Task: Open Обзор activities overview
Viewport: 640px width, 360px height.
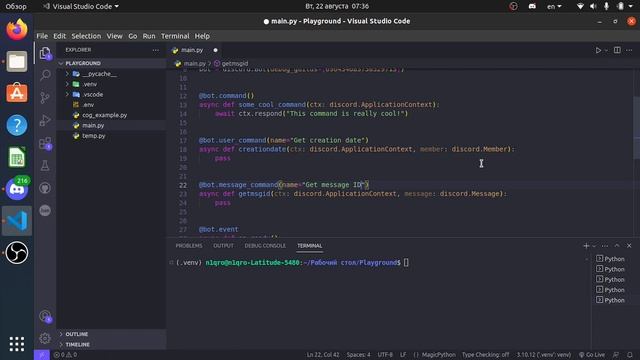Action: click(x=16, y=6)
